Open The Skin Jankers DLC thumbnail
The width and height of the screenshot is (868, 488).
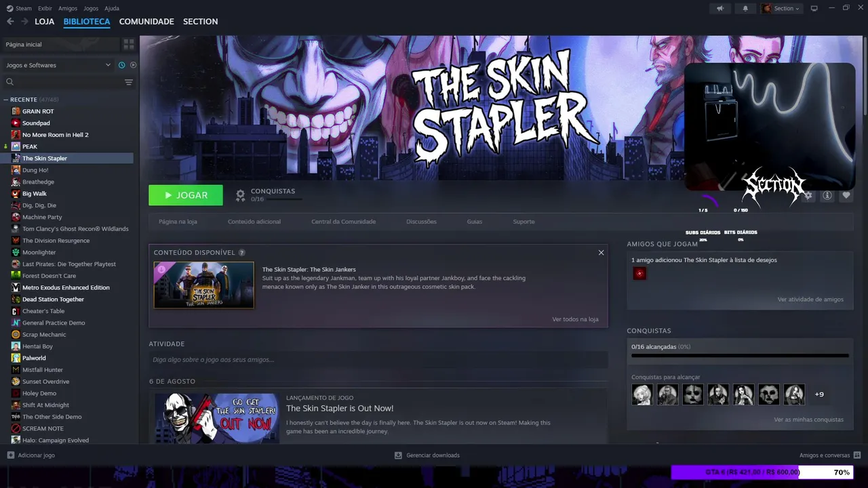204,285
